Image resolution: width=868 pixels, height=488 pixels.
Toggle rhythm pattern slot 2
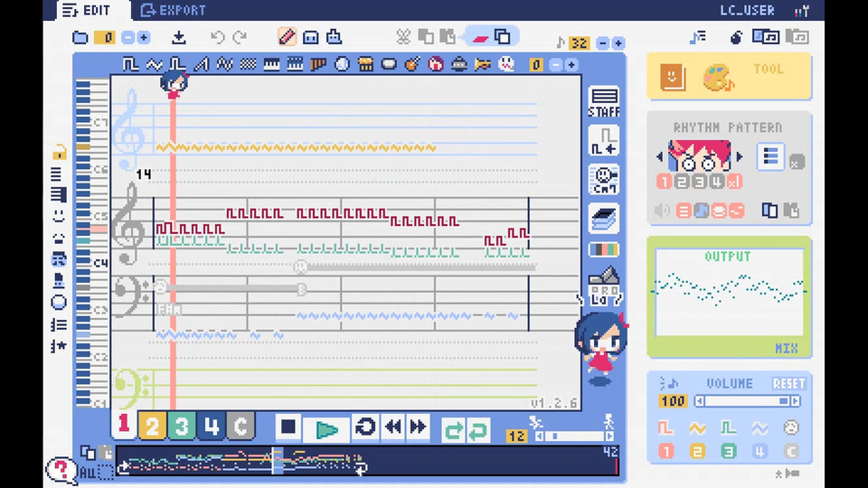[x=682, y=182]
